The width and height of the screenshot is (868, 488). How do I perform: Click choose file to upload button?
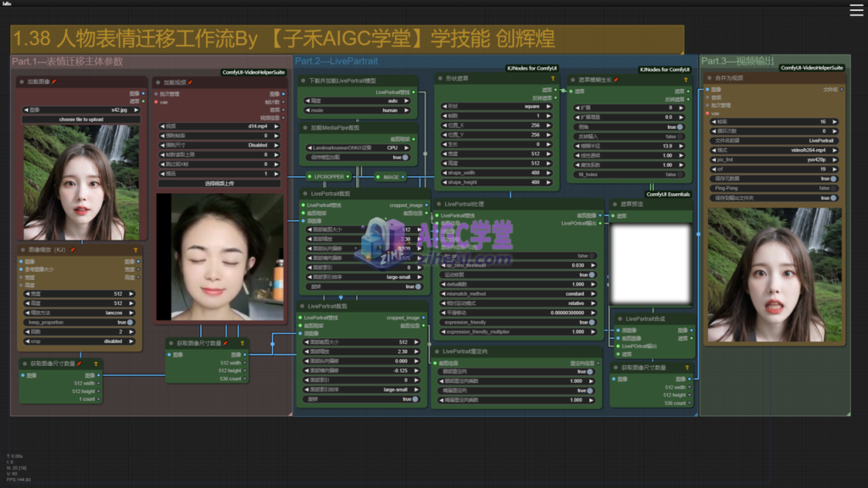[81, 119]
